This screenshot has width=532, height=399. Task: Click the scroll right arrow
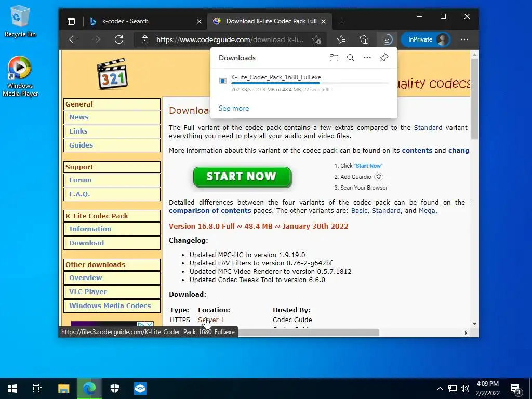point(466,333)
